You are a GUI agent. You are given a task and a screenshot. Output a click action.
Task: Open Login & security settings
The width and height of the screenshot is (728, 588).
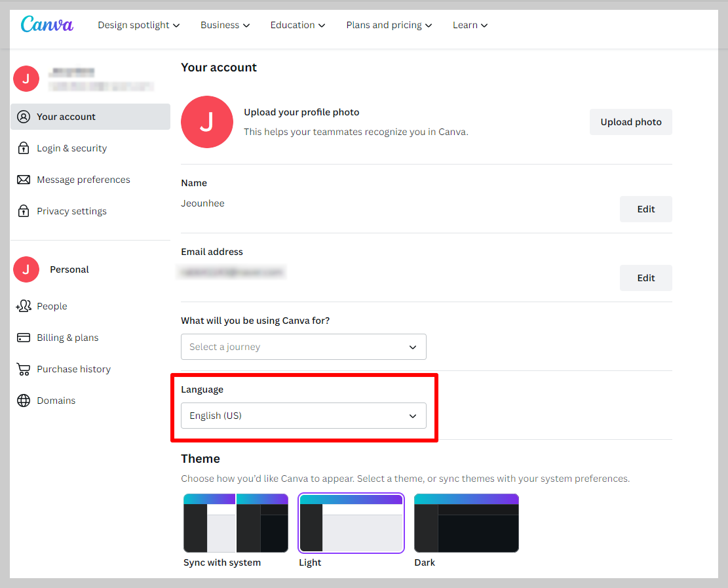coord(90,148)
